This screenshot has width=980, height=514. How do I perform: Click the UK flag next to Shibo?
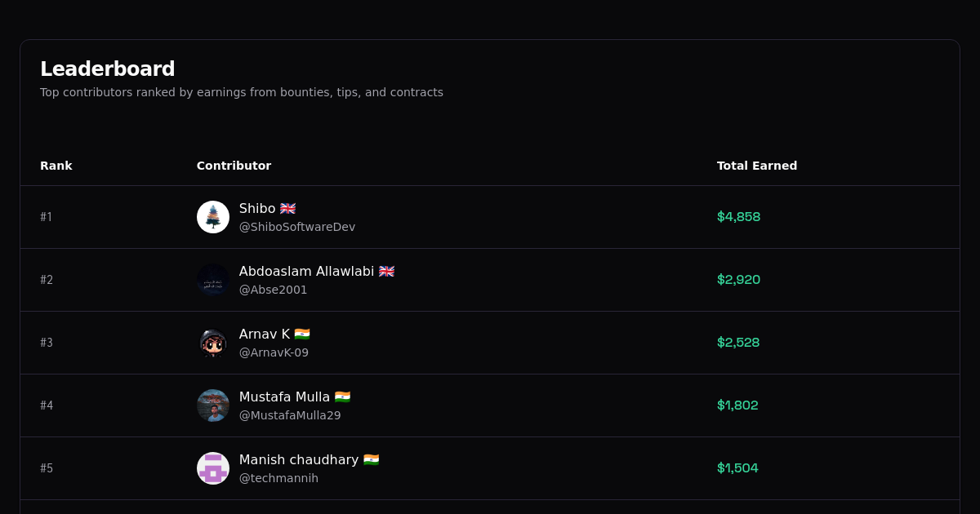pyautogui.click(x=287, y=208)
